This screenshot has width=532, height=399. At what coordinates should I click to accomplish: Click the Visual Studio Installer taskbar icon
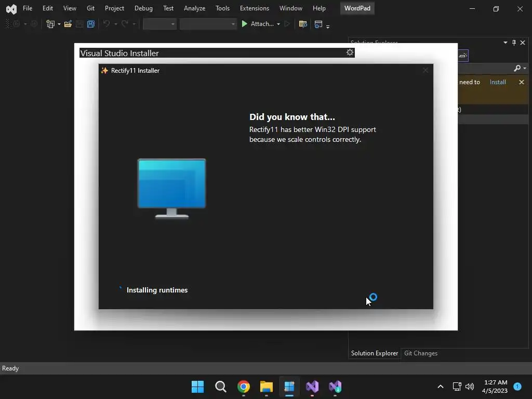(x=335, y=387)
